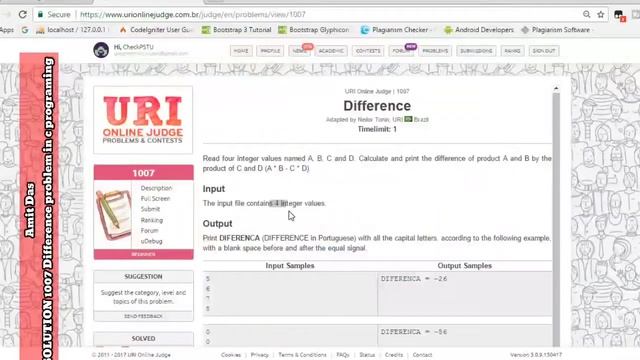The height and width of the screenshot is (360, 640).
Task: Open the PROFILE menu item
Action: [x=270, y=51]
